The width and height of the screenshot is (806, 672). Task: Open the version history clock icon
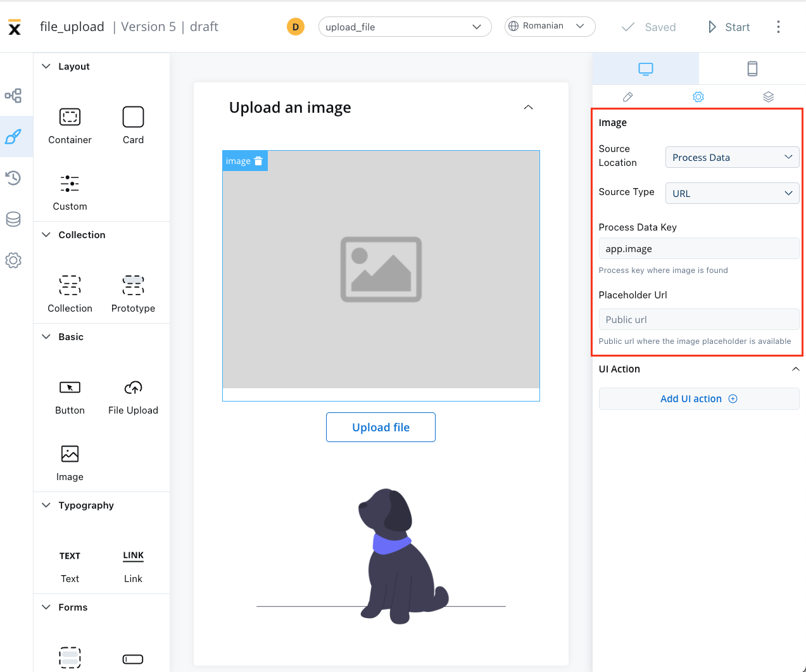13,178
